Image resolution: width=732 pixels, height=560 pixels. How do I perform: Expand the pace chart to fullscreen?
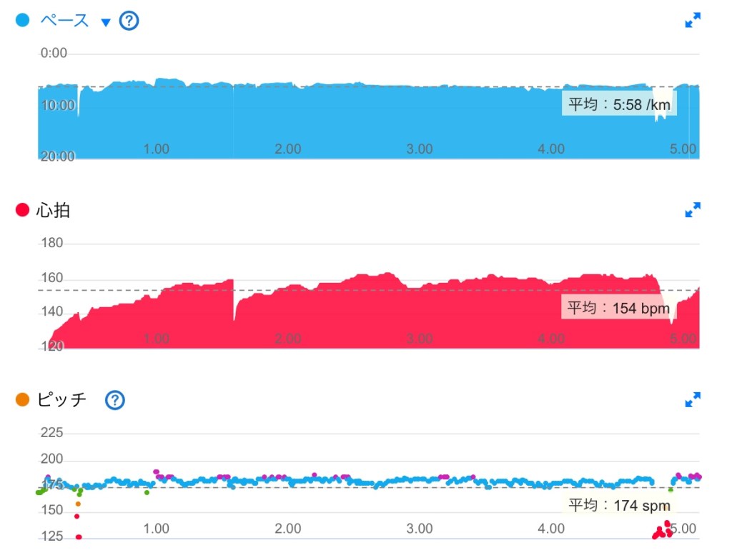coord(693,21)
